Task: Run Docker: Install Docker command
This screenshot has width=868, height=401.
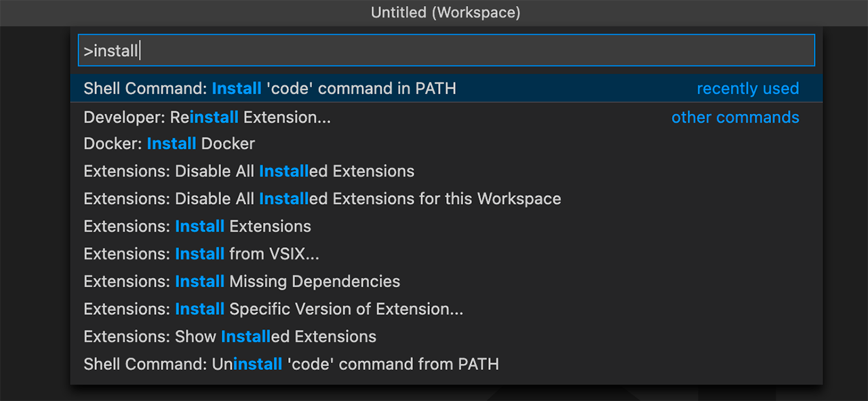Action: 446,144
